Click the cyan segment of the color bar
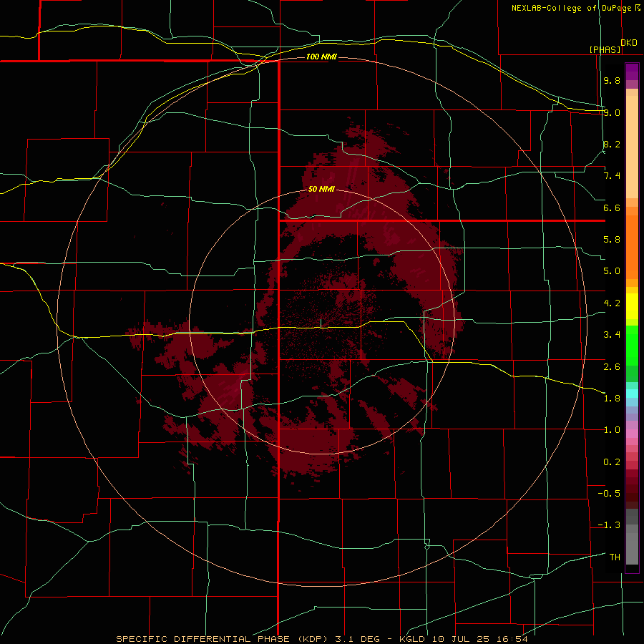This screenshot has height=644, width=644. click(x=632, y=394)
